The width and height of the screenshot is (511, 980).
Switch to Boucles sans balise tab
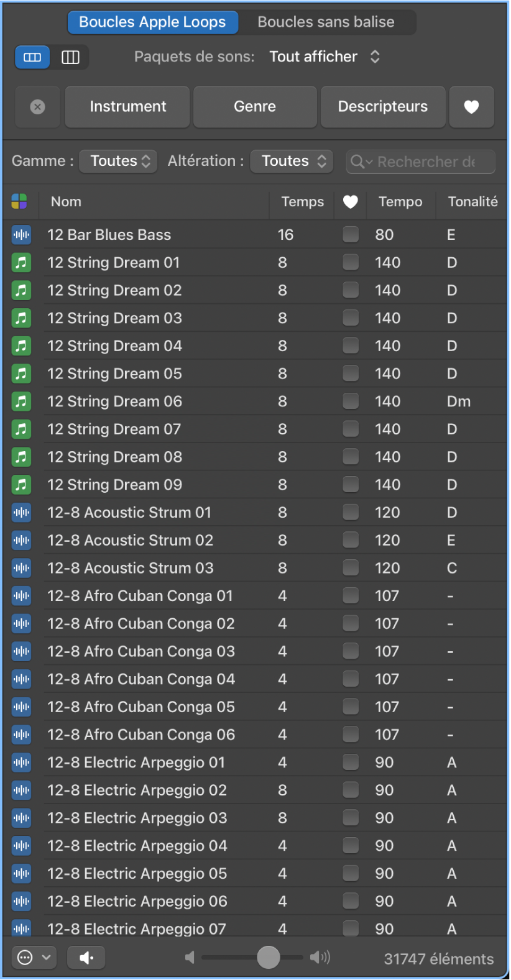coord(326,22)
